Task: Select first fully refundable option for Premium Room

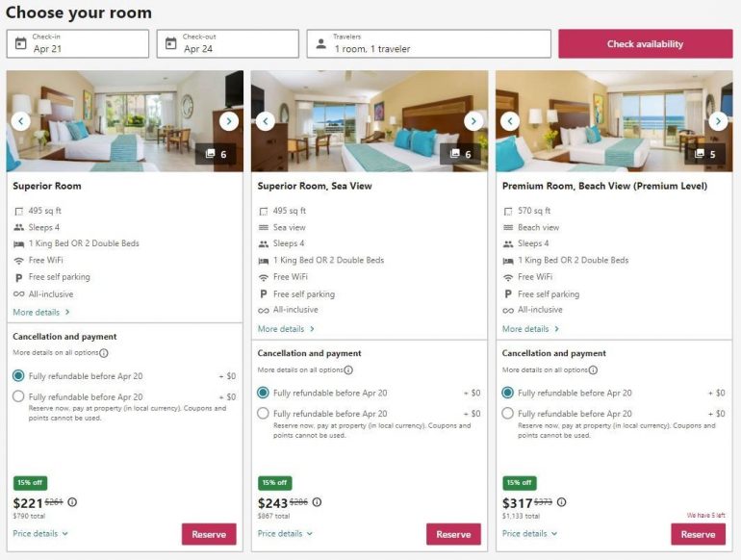Action: 507,393
